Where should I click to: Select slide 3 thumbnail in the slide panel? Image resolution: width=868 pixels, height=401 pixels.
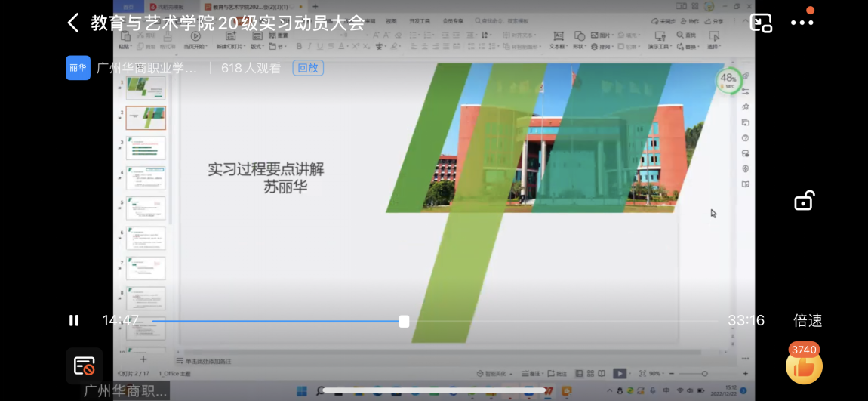pyautogui.click(x=146, y=148)
